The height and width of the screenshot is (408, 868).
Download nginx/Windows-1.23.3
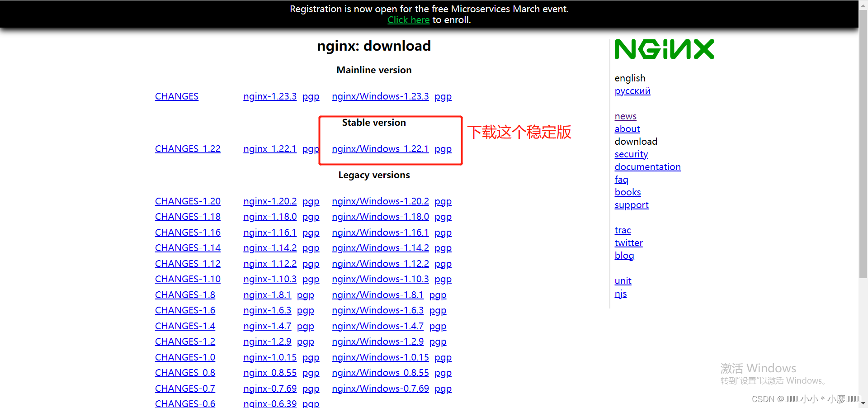(380, 96)
